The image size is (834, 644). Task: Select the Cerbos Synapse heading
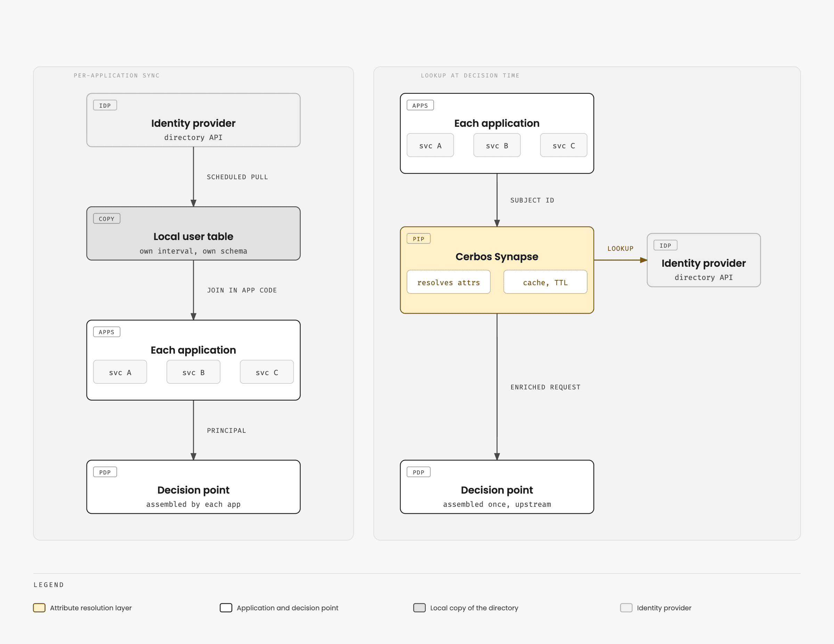(497, 257)
